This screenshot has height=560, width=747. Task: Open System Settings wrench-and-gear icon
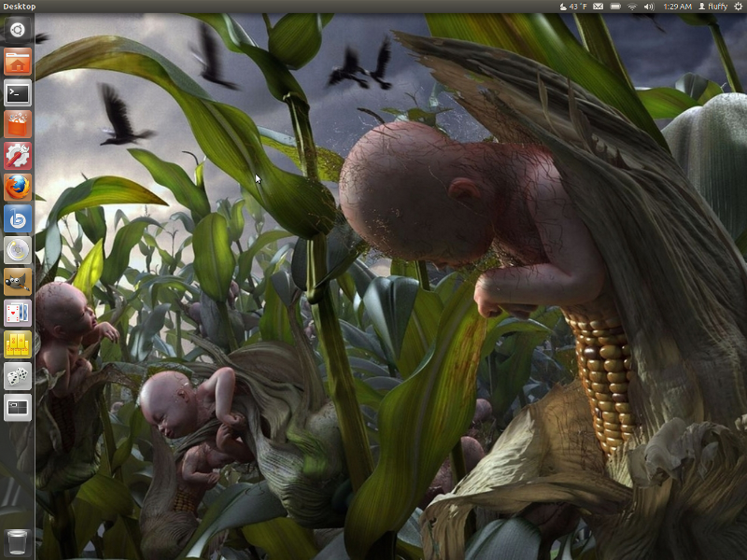coord(18,155)
